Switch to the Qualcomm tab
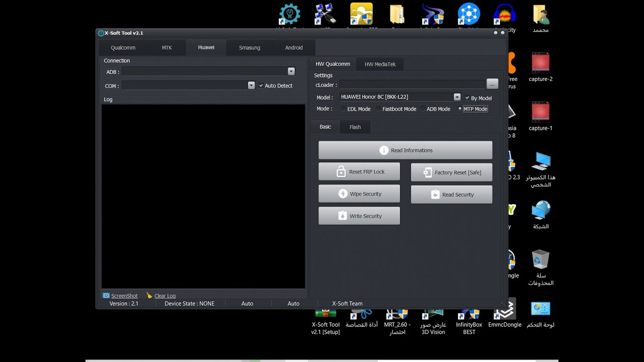 tap(123, 48)
